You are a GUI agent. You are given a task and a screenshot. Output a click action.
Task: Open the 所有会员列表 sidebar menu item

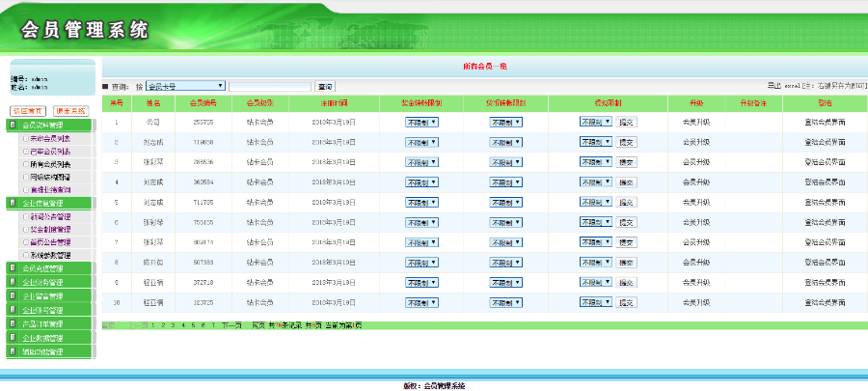coord(49,164)
